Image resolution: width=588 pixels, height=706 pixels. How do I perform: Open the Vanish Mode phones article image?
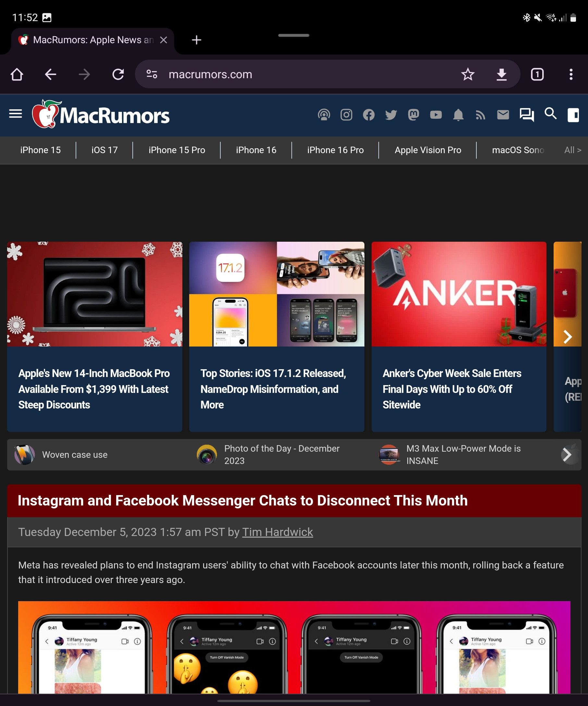[294, 647]
